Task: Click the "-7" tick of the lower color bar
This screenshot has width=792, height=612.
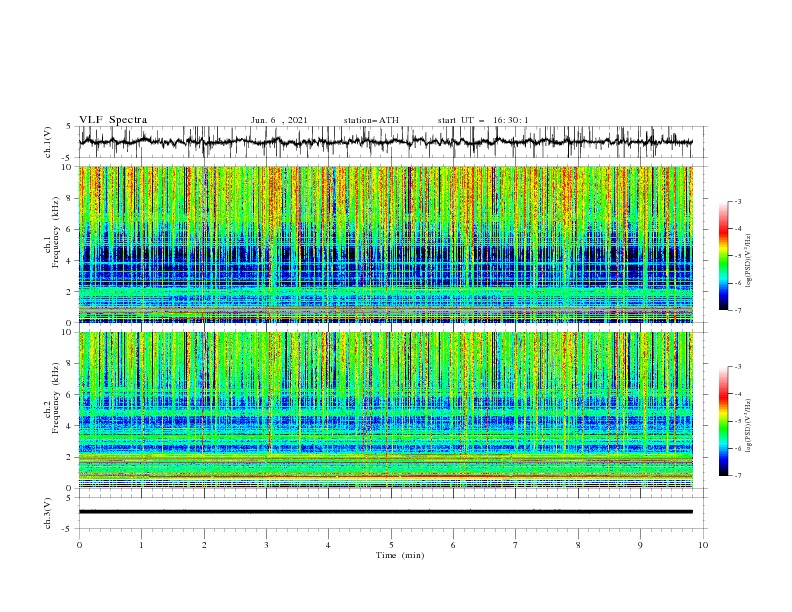Action: coord(738,476)
